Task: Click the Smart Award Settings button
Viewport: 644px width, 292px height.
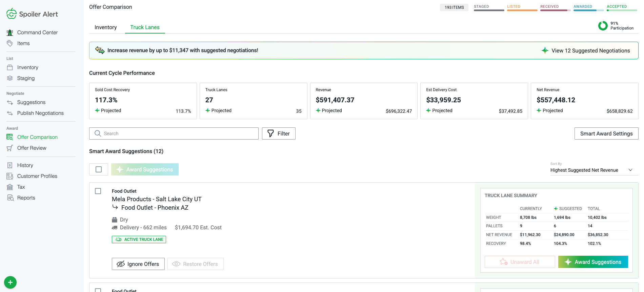Action: point(606,133)
